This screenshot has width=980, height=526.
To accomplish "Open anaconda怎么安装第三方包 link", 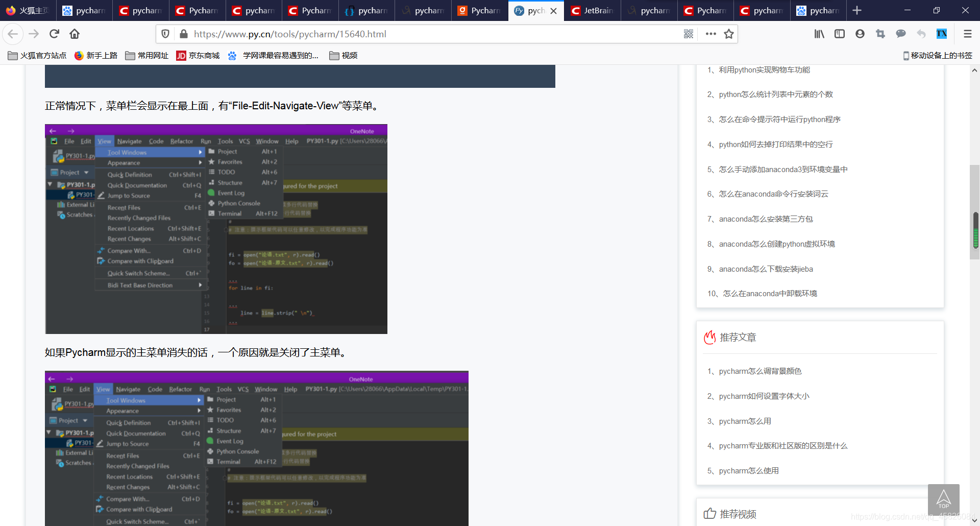I will (x=766, y=219).
